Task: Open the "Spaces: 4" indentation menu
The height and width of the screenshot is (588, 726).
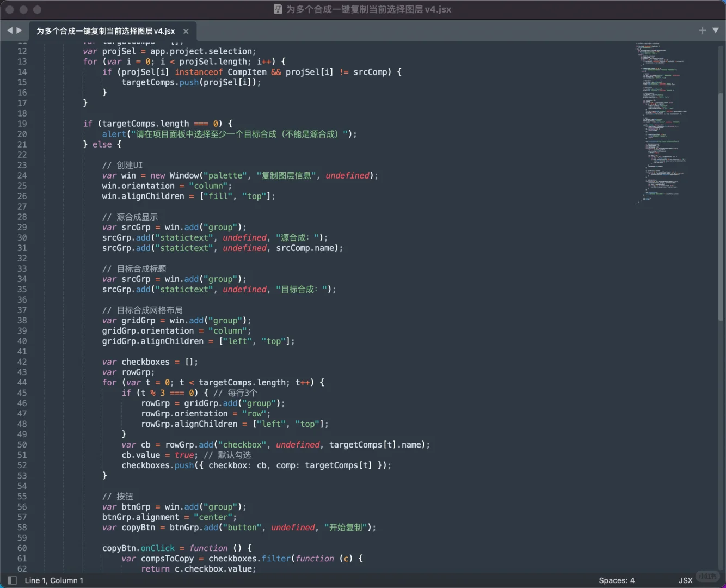Action: (617, 580)
